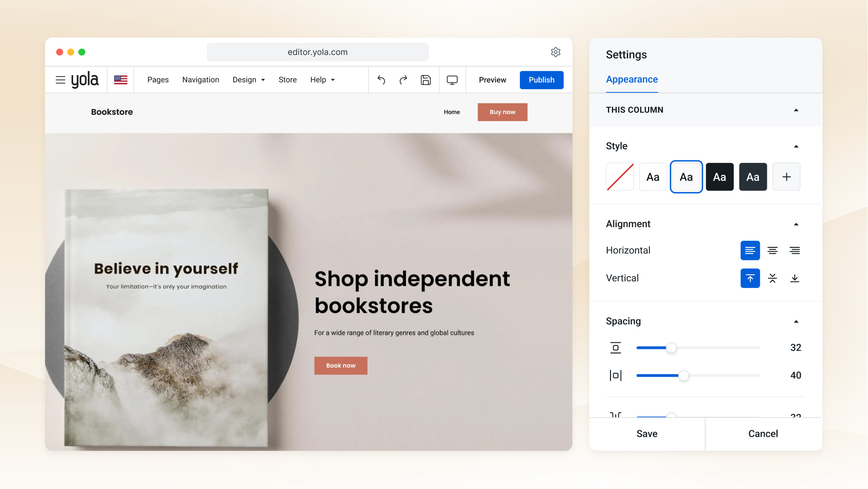Open the Pages menu

tap(158, 80)
